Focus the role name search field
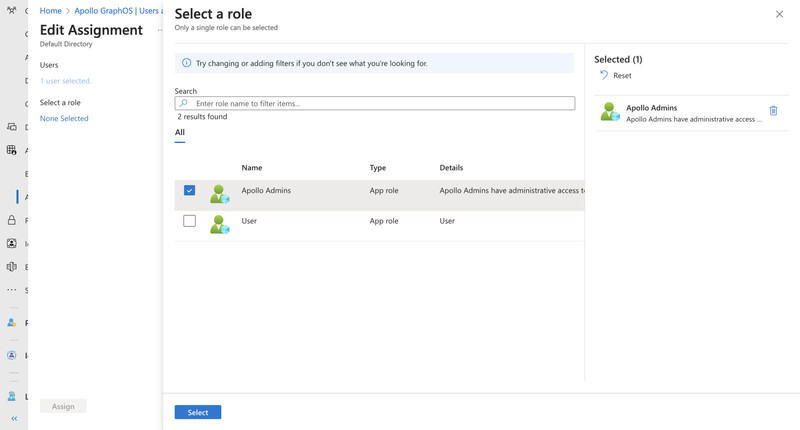 [x=375, y=104]
